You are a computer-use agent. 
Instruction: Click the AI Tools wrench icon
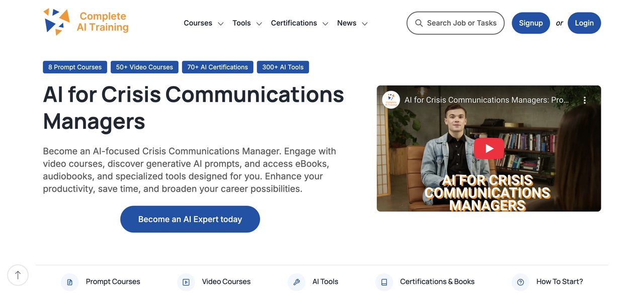coord(296,282)
